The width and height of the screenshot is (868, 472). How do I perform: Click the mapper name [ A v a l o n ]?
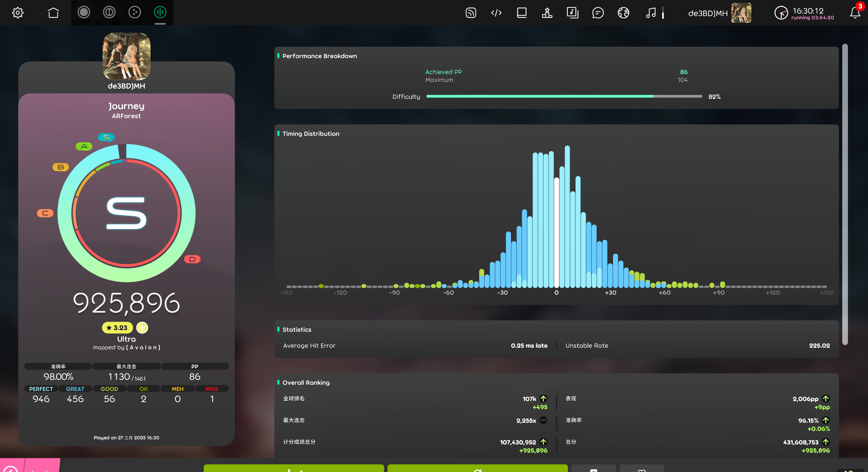click(x=143, y=348)
